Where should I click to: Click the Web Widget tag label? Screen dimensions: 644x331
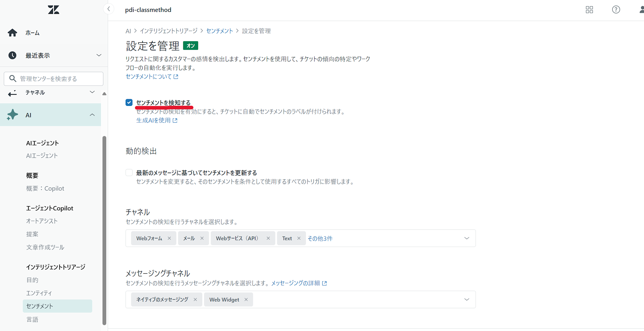[x=224, y=299]
